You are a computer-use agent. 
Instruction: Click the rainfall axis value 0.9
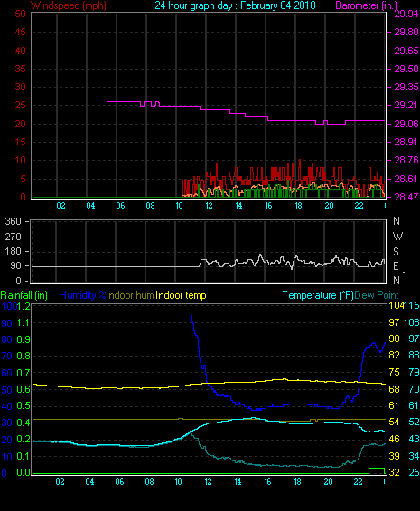[23, 339]
